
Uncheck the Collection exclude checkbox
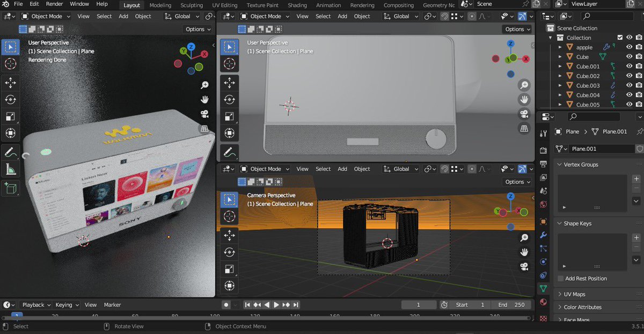pos(620,38)
